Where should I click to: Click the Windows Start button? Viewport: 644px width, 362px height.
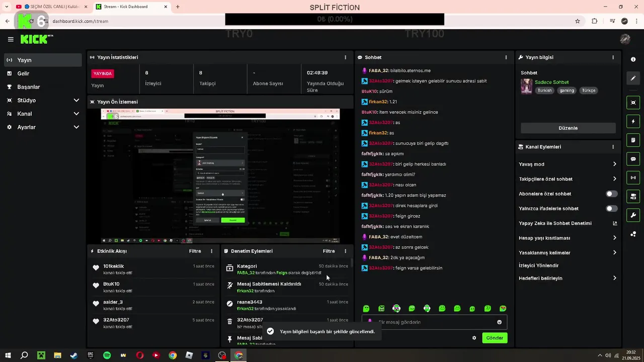pyautogui.click(x=8, y=355)
